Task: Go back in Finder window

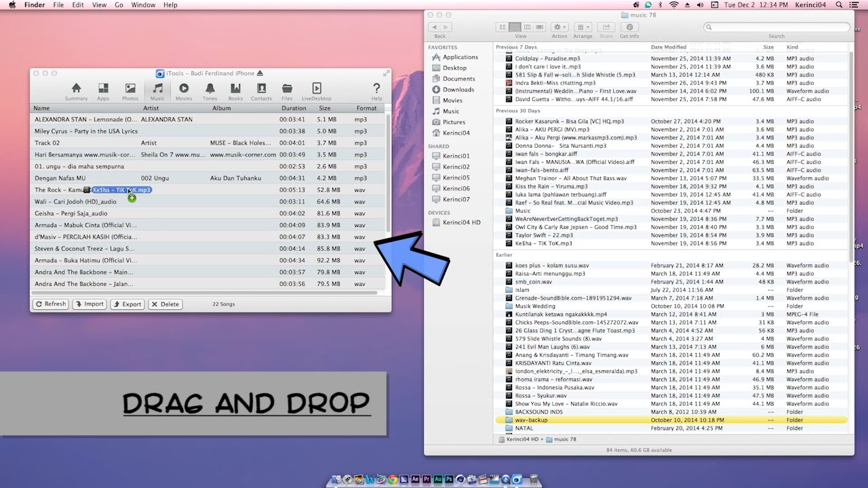Action: pyautogui.click(x=435, y=27)
